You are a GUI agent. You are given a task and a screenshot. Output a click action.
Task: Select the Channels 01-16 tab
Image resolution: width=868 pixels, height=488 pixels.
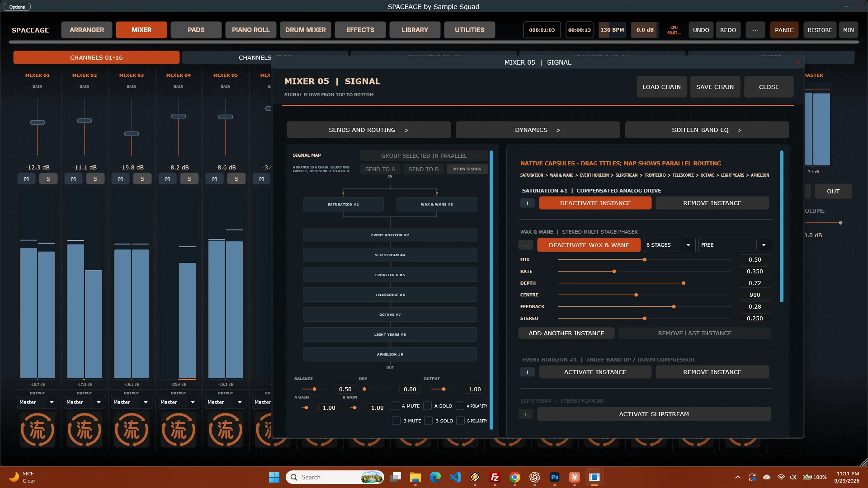pos(96,57)
